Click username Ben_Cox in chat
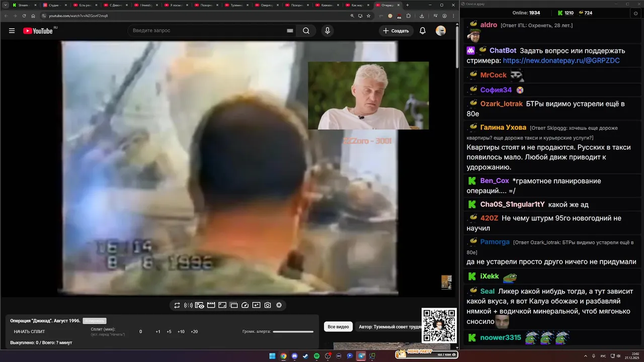Image resolution: width=644 pixels, height=362 pixels. [x=495, y=180]
